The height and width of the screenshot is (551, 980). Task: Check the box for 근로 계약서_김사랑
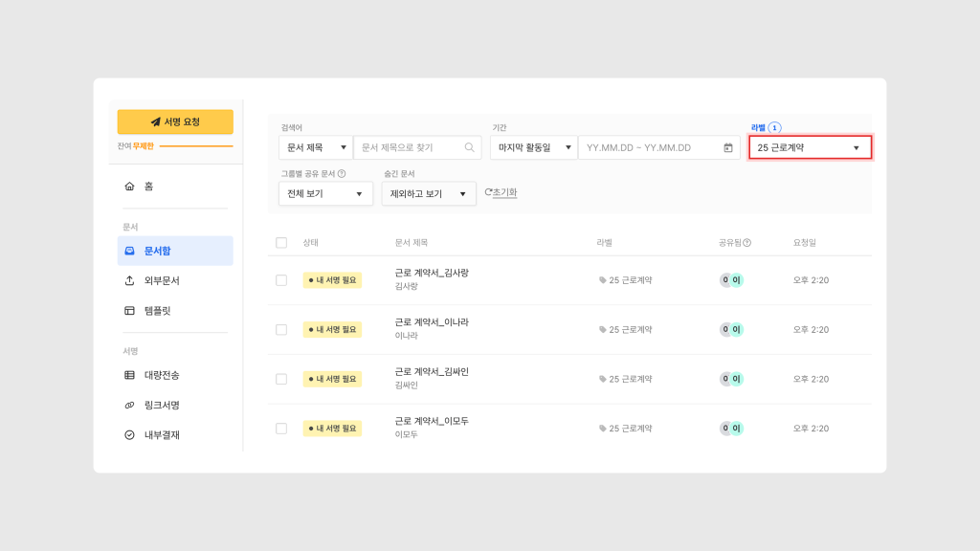pyautogui.click(x=281, y=280)
